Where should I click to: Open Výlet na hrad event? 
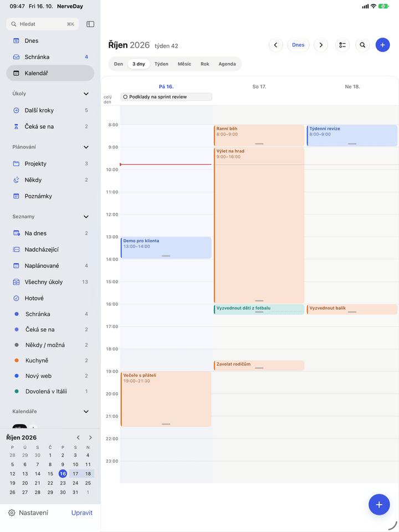click(x=259, y=225)
